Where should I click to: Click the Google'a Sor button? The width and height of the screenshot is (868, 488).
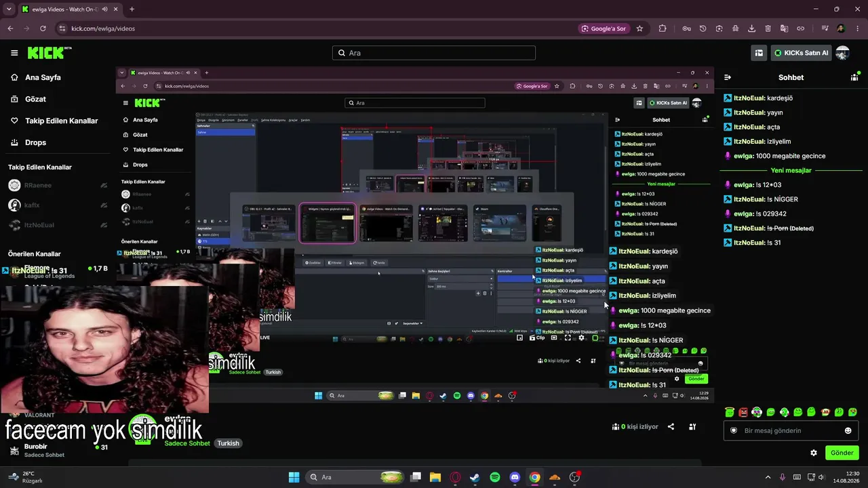(604, 28)
